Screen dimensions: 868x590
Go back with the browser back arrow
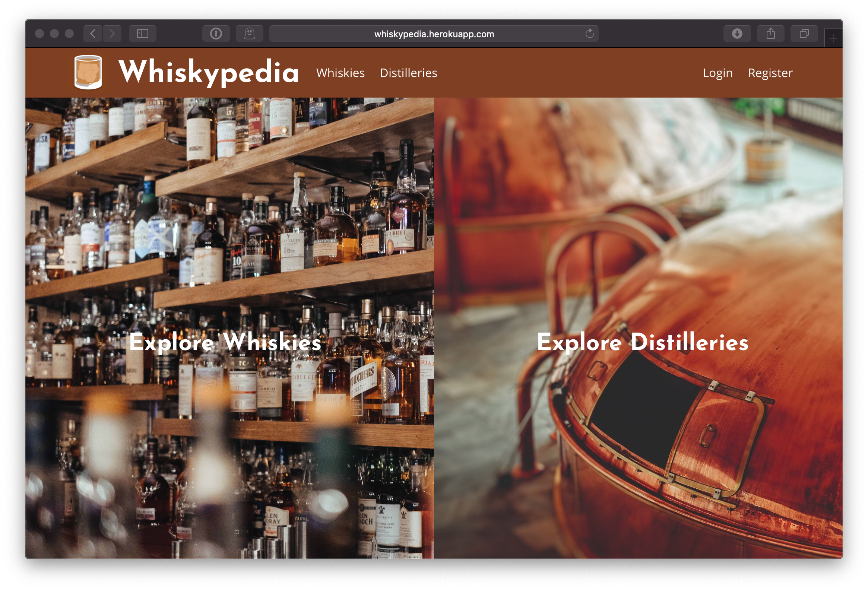[x=93, y=34]
